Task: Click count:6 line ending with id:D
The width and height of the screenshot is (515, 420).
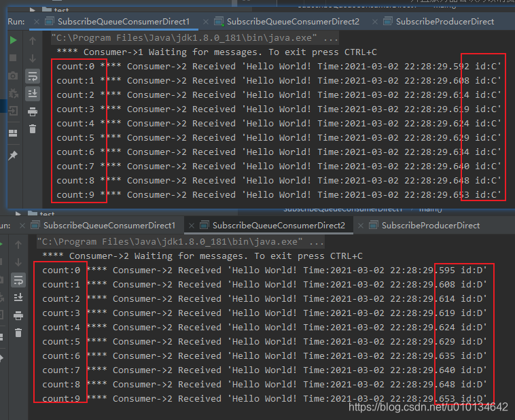Action: click(265, 356)
